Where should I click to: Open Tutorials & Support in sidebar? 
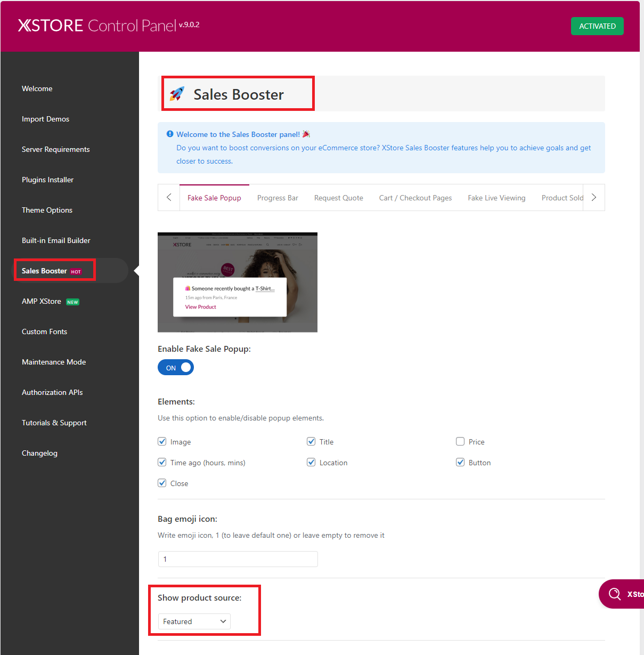click(54, 423)
